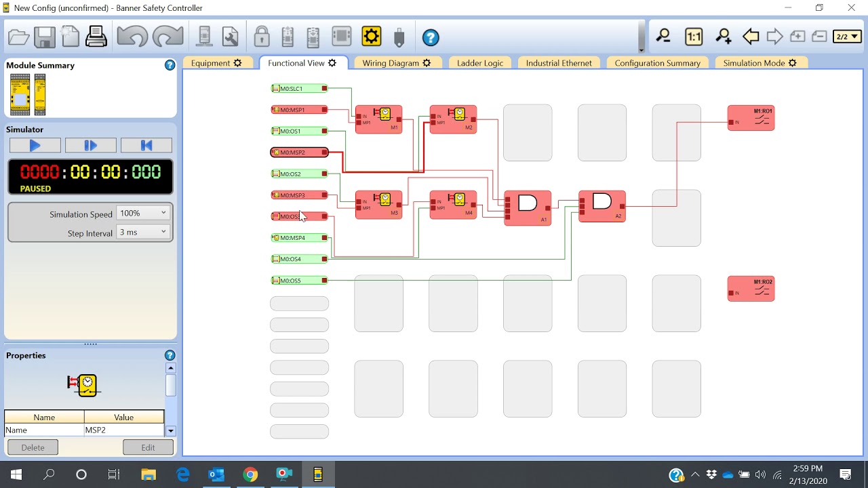Open the Wiring Diagram tab
Image resolution: width=868 pixels, height=488 pixels.
(397, 63)
